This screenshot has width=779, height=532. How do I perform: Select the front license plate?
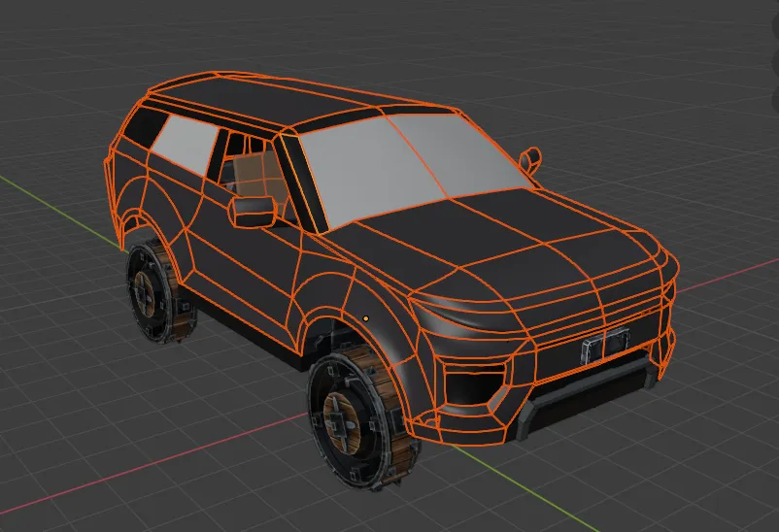point(605,346)
